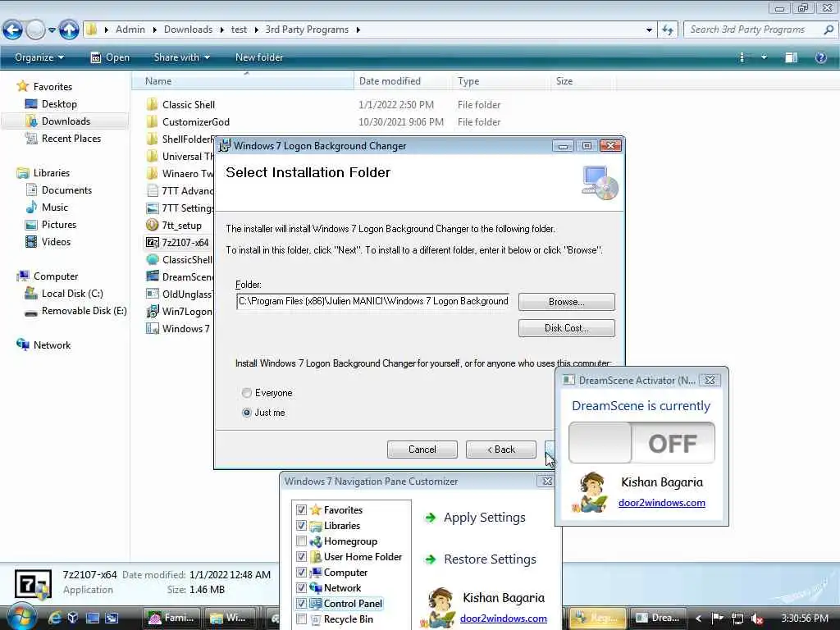
Task: Select the Everyone radio button
Action: [x=246, y=393]
